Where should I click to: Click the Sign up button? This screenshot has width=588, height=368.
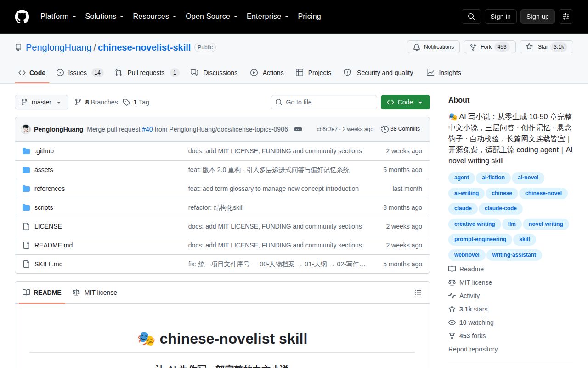[537, 17]
